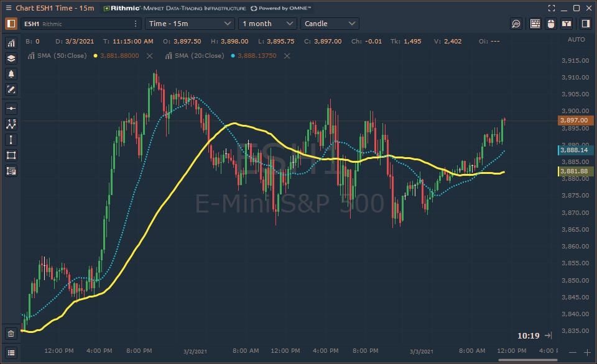Open the layers stack tool
The width and height of the screenshot is (597, 364).
point(11,58)
